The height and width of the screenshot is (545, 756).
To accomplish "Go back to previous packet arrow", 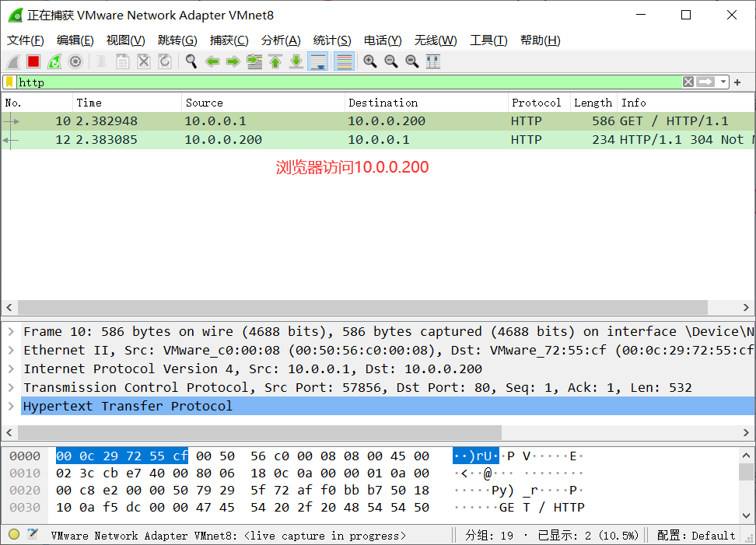I will (x=212, y=61).
